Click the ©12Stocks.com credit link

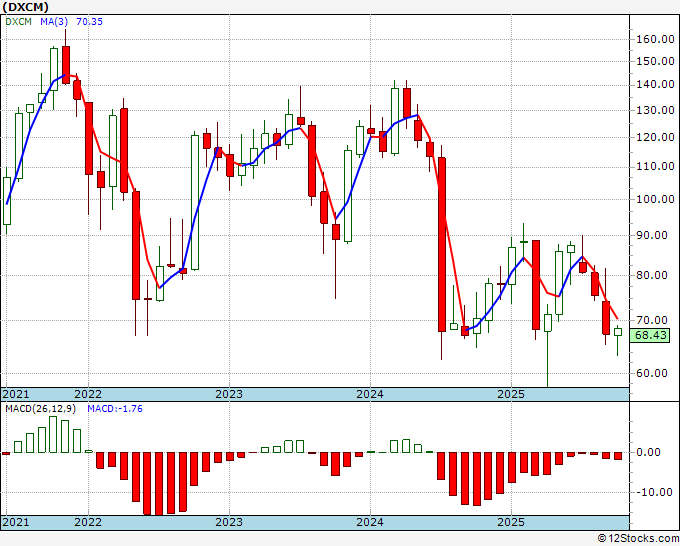point(638,538)
